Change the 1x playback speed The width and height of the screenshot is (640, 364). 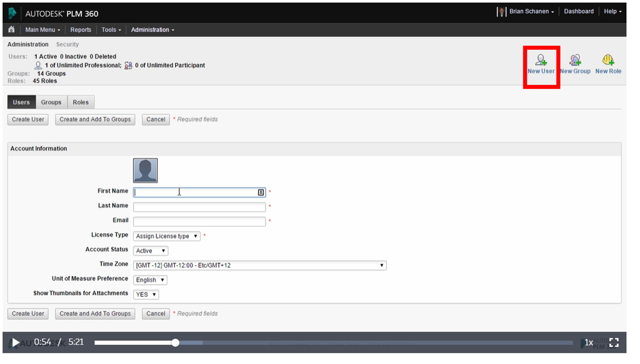pyautogui.click(x=589, y=342)
